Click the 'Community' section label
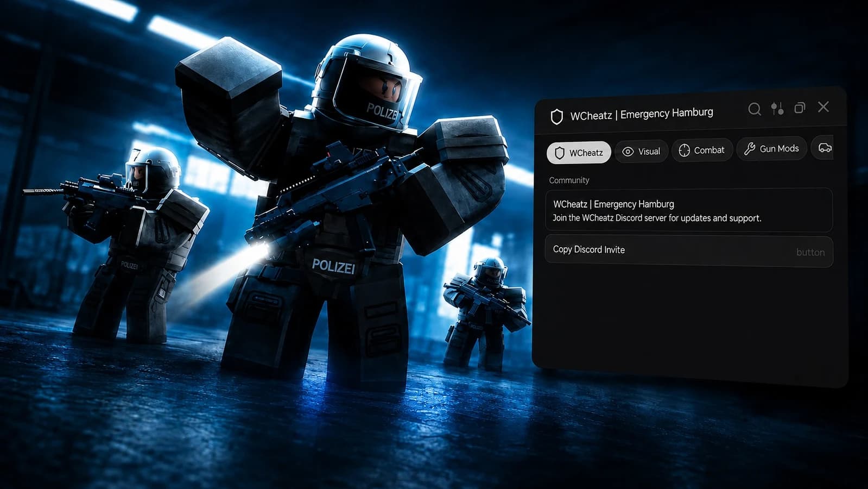 tap(569, 180)
